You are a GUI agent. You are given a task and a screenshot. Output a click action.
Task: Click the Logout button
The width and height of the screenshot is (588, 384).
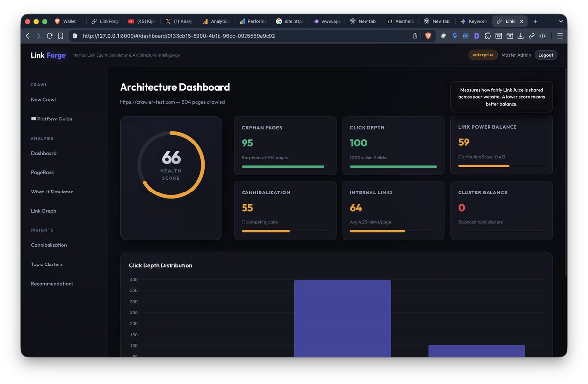point(545,55)
